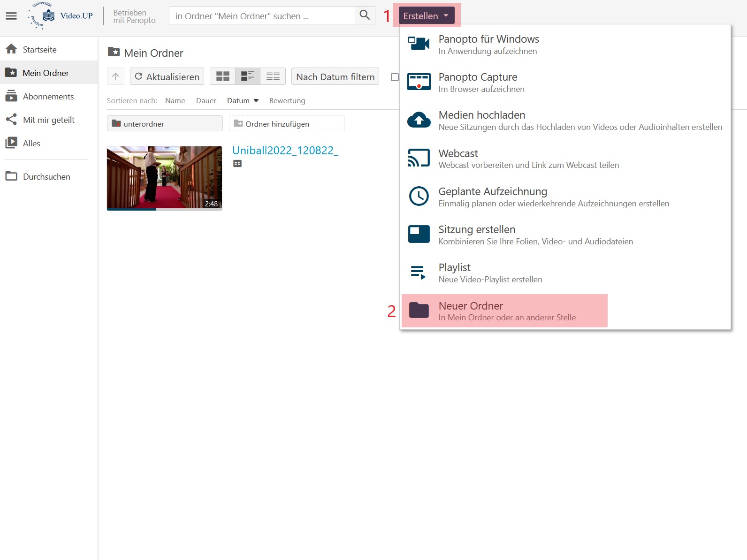The height and width of the screenshot is (560, 747).
Task: Click the Webcast cast icon
Action: click(419, 158)
